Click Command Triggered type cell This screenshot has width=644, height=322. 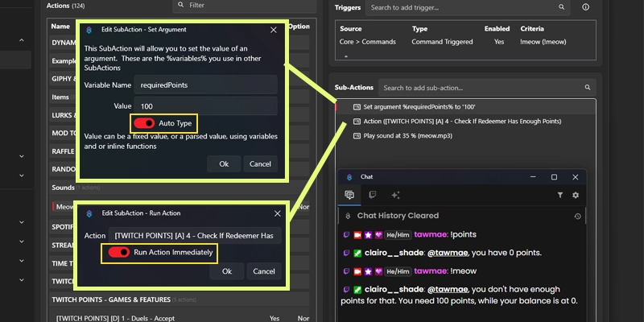(442, 42)
